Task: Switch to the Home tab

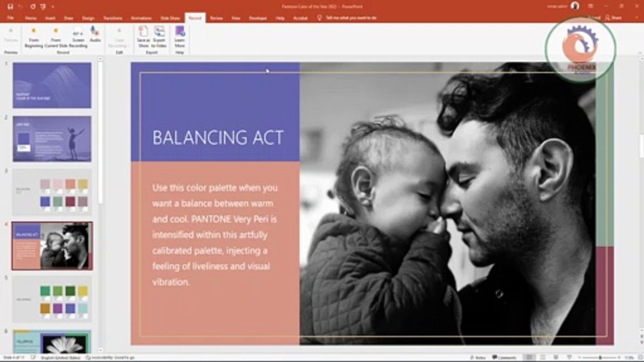Action: [31, 18]
